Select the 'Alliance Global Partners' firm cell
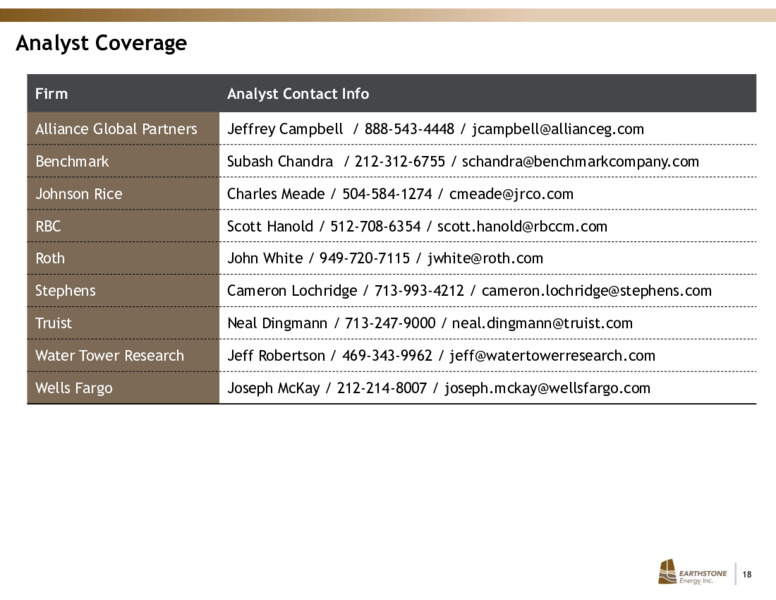This screenshot has width=776, height=600. (123, 129)
